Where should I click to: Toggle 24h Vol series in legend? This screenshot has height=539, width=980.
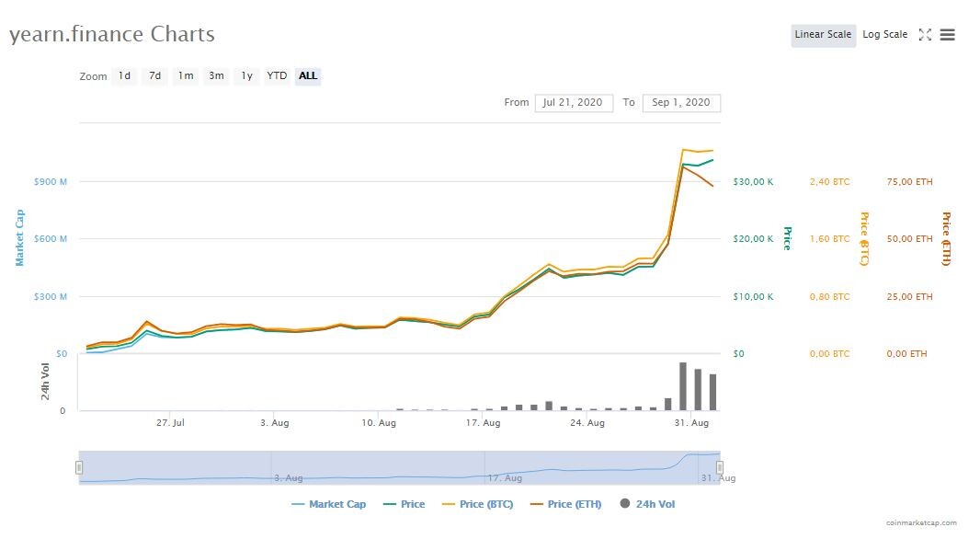point(647,505)
